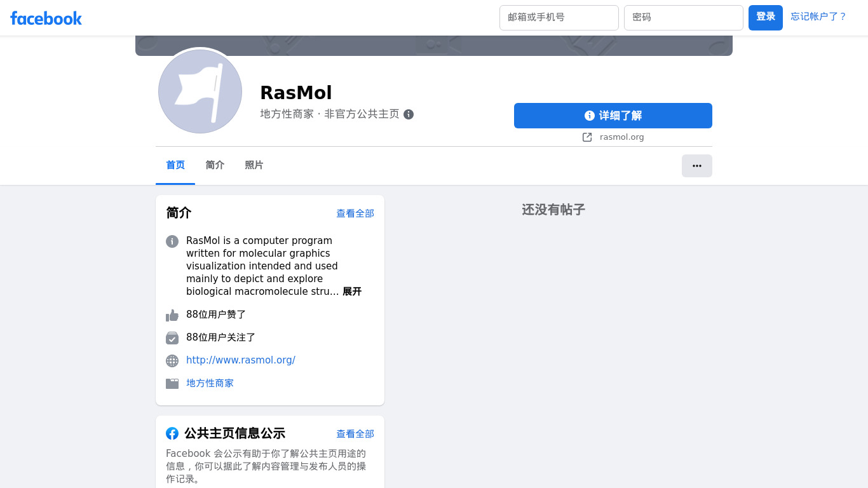Click 查看全部 in 公共主页信息公示 card

pos(355,434)
